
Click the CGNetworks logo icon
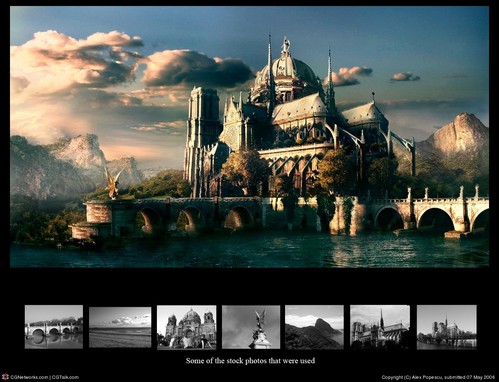click(x=5, y=377)
